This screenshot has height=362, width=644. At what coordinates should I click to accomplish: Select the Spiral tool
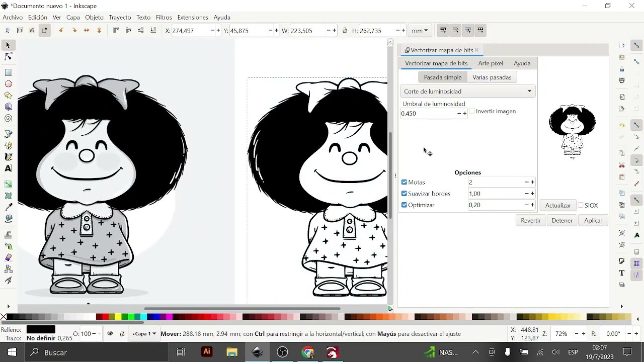tap(8, 119)
